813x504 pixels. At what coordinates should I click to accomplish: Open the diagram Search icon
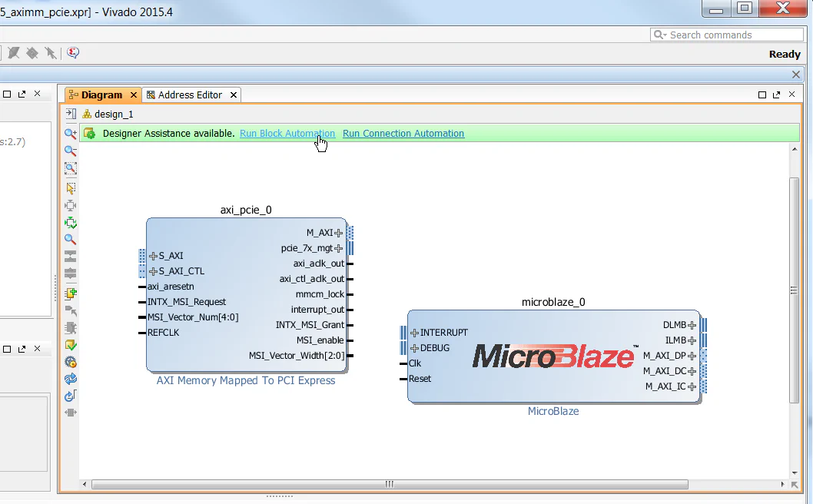70,239
